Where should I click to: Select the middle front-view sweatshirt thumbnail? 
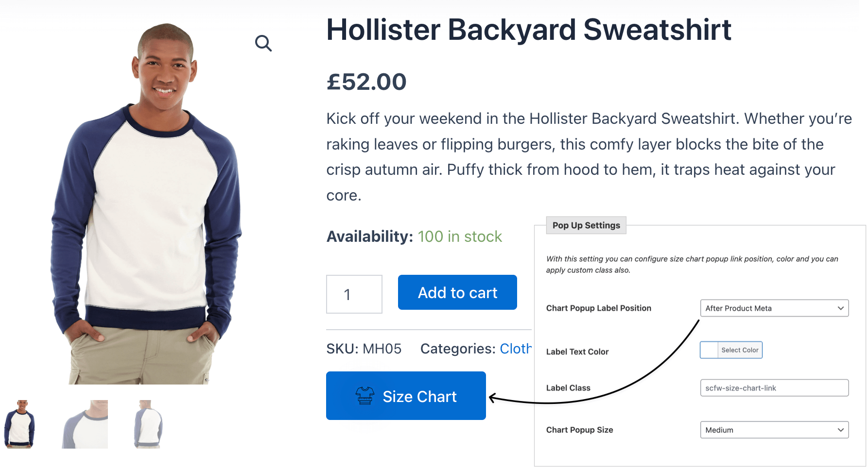click(85, 423)
